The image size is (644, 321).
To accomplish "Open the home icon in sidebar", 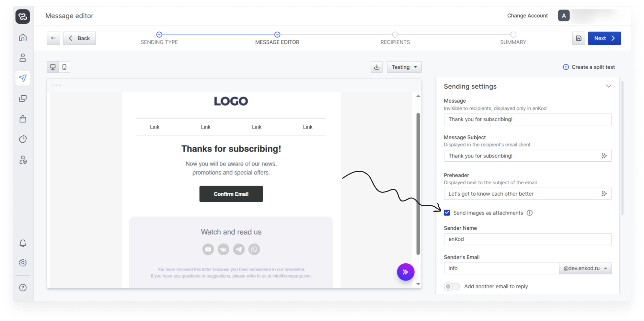I will [23, 38].
